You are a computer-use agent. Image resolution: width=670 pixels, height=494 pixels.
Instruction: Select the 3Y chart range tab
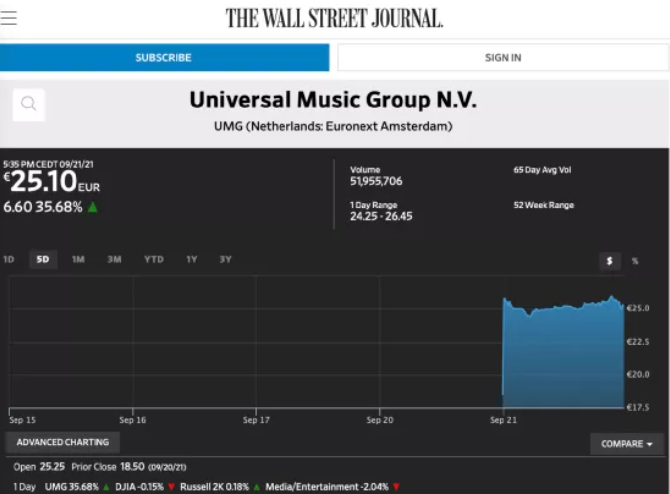click(x=225, y=259)
